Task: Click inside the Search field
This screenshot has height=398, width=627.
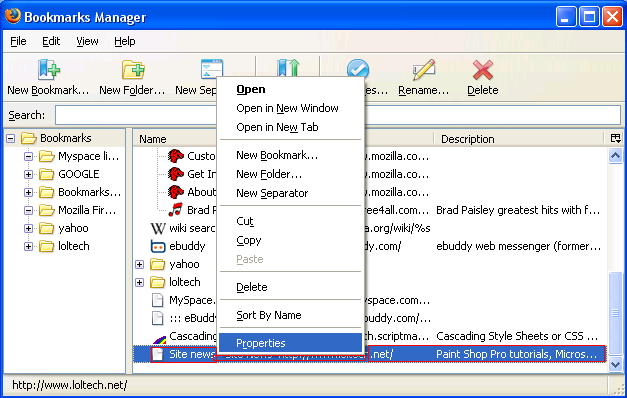Action: point(337,115)
